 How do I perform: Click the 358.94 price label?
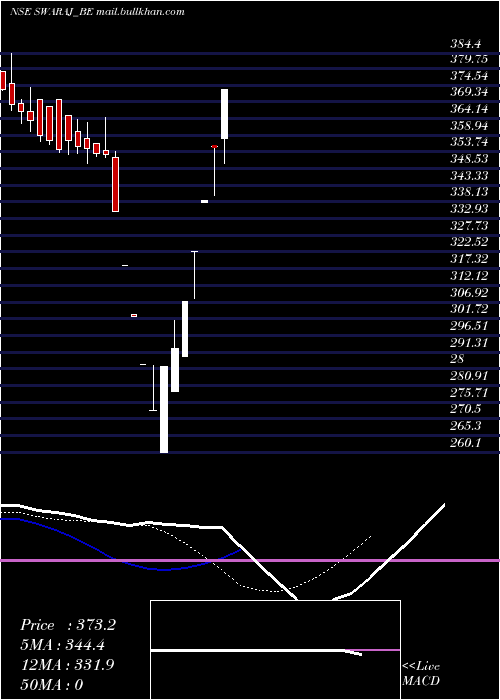469,125
